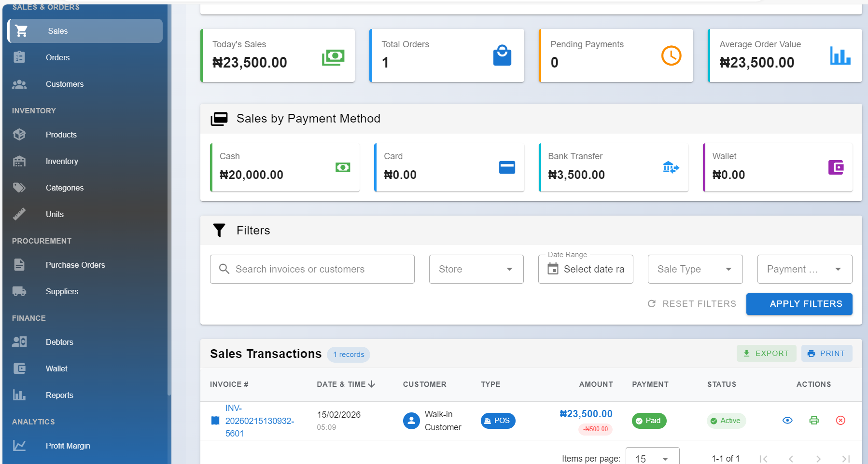This screenshot has width=868, height=464.
Task: Select the Debtors menu item
Action: click(60, 341)
